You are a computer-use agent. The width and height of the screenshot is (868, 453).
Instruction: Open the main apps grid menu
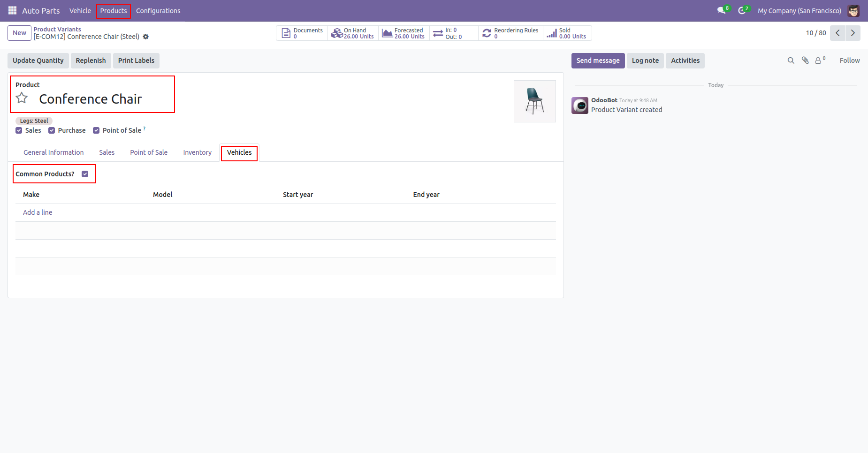12,10
